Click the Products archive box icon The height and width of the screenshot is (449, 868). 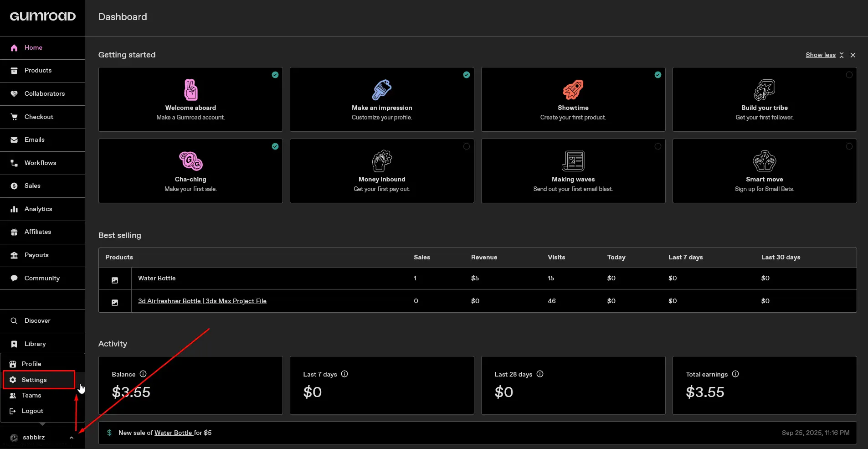(x=14, y=71)
